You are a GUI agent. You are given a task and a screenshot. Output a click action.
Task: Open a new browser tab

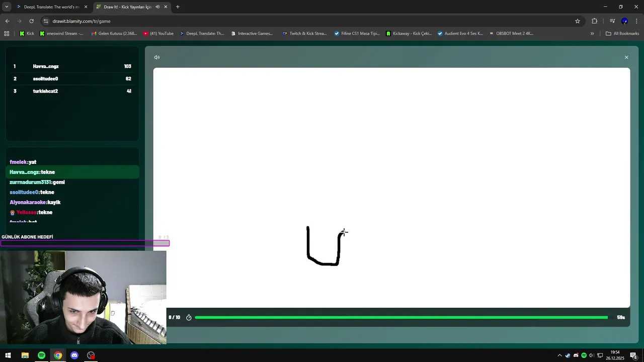178,7
